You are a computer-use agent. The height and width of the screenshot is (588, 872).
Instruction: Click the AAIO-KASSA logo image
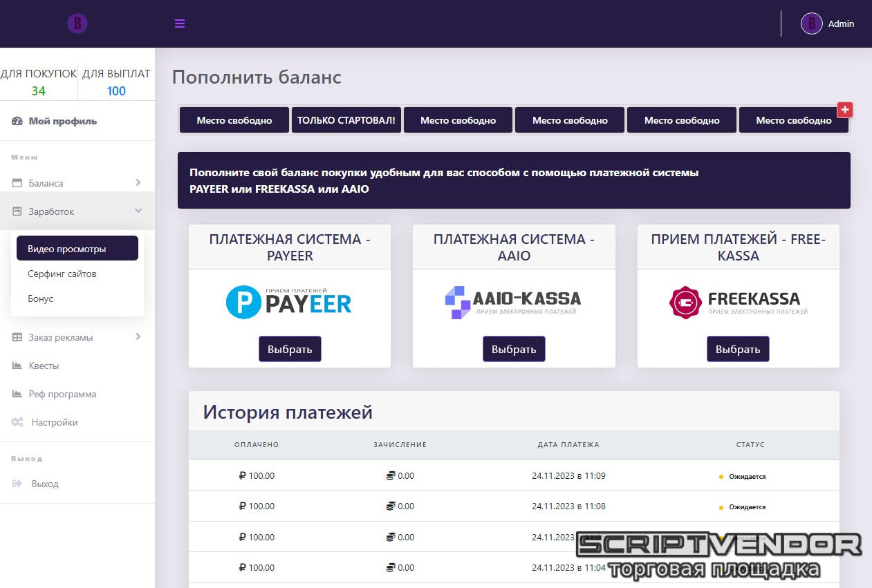pos(513,302)
